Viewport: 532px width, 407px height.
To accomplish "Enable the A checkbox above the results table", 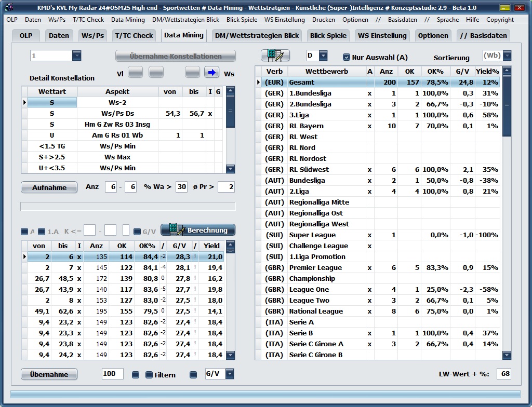I will click(24, 232).
